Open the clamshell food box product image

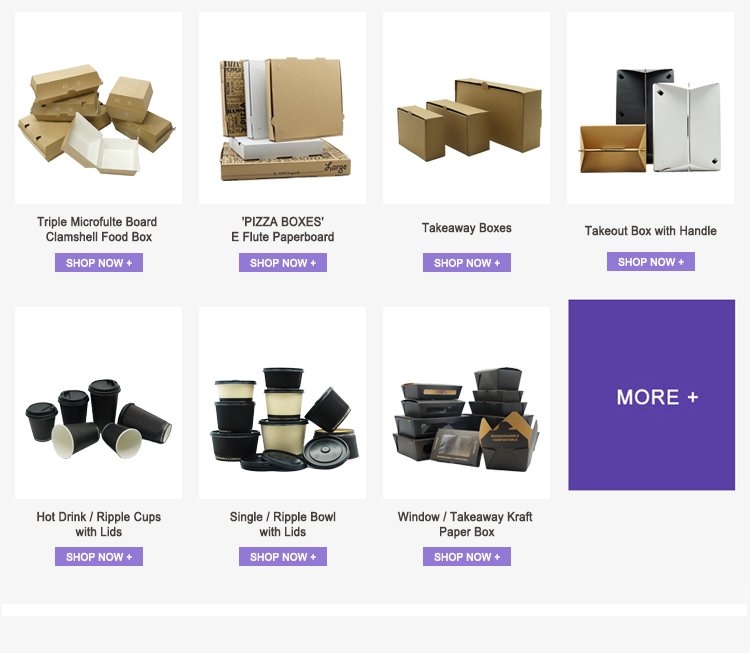[99, 108]
